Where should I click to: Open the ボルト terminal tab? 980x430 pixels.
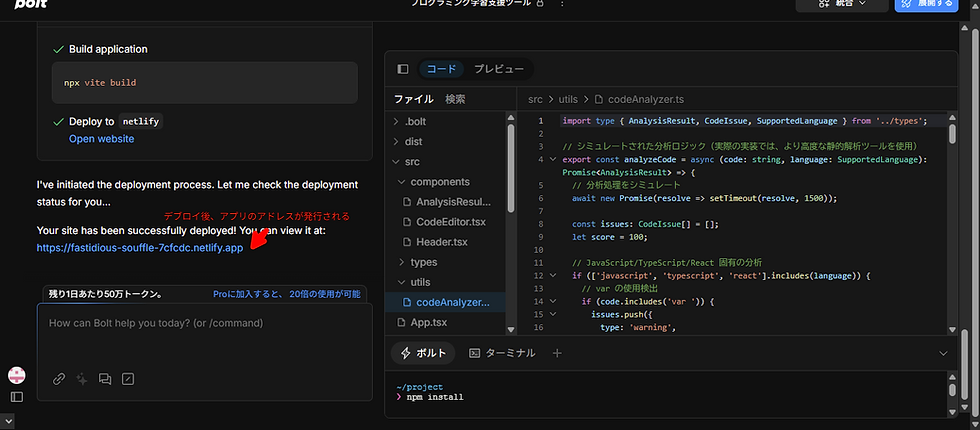(423, 353)
